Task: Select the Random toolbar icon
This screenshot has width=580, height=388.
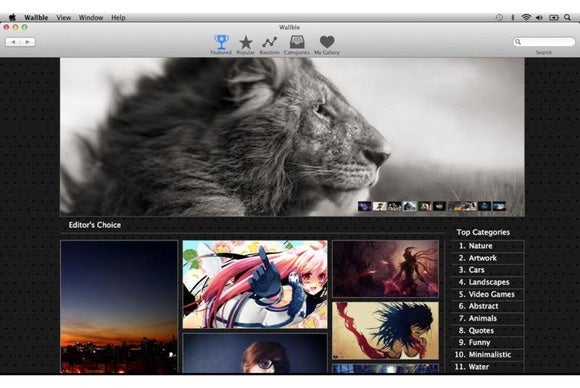Action: [x=269, y=42]
